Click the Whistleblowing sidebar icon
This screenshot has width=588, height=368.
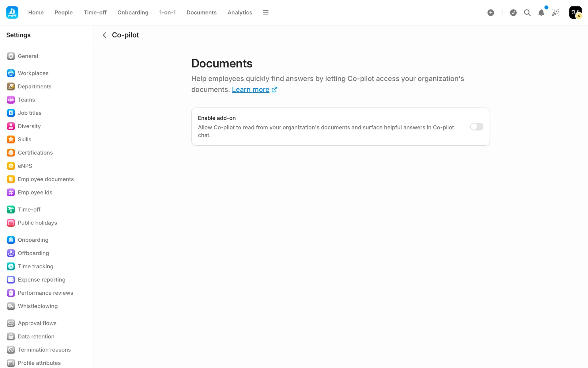11,306
